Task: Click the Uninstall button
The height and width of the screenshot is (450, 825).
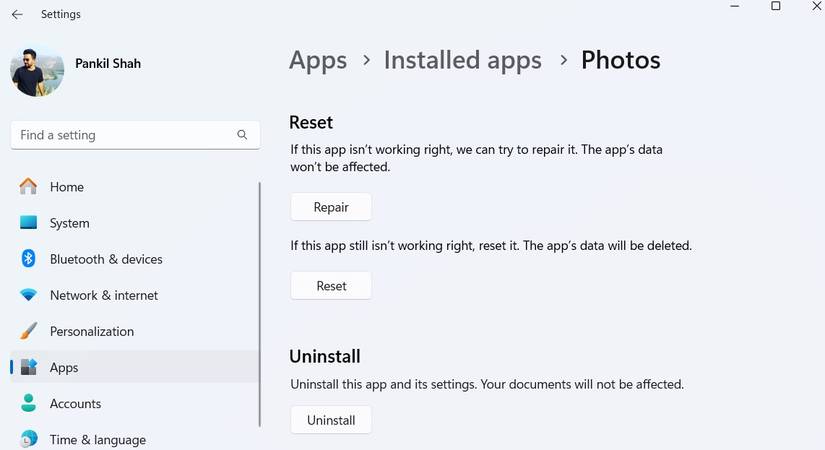Action: click(x=331, y=420)
